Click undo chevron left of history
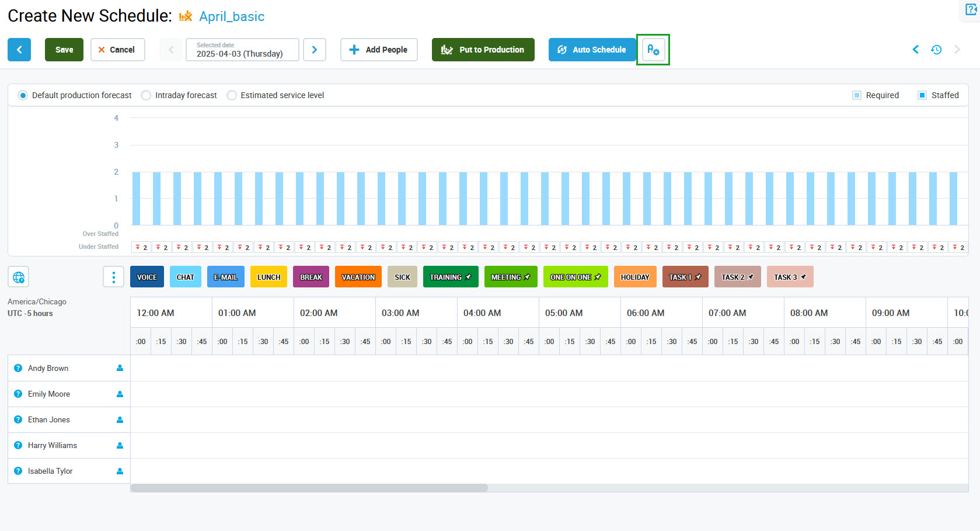Viewport: 980px width, 531px height. point(915,50)
